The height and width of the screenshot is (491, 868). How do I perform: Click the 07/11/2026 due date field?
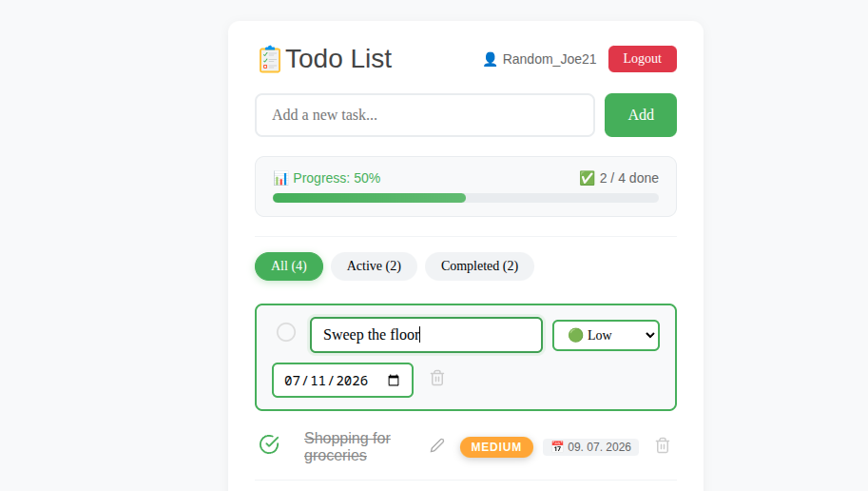[342, 381]
